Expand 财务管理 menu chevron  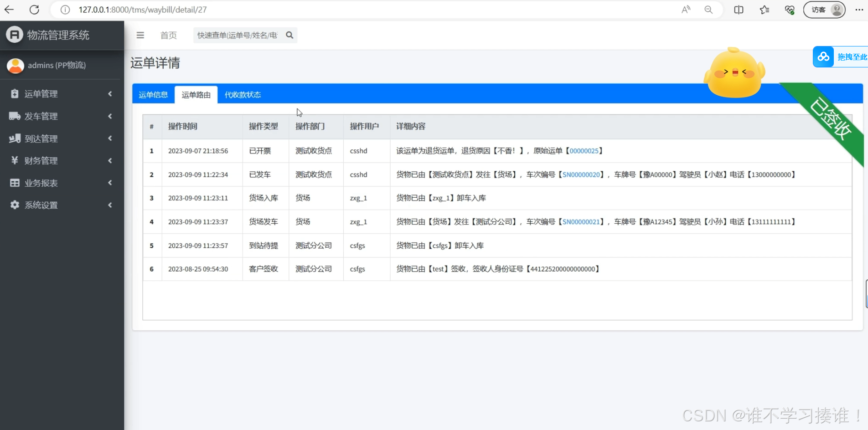pos(110,160)
